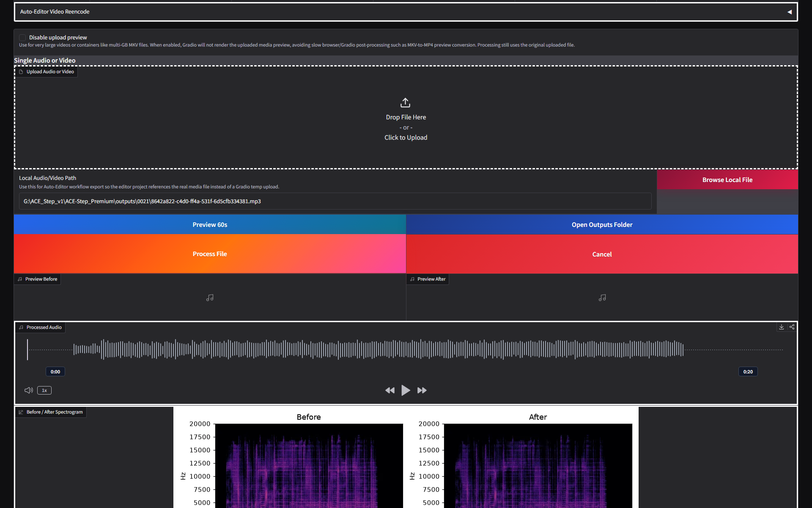The image size is (812, 508).
Task: Click the Processed Audio label note icon
Action: tap(21, 328)
